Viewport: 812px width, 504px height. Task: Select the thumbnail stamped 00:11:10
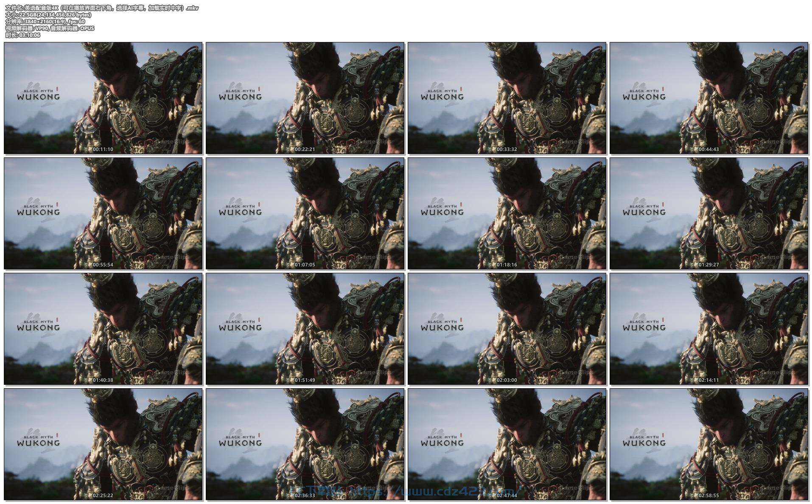coord(103,98)
